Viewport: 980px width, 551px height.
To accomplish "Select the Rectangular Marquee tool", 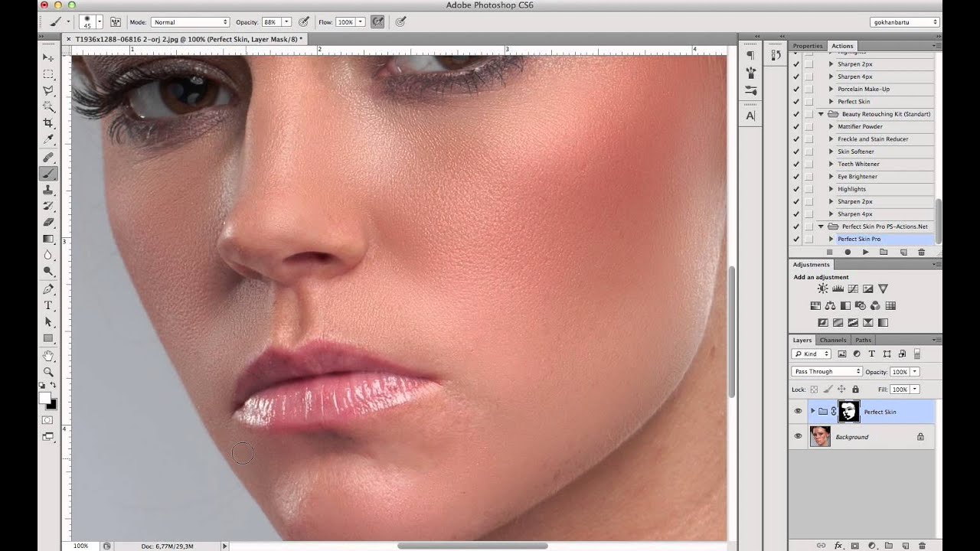I will tap(48, 74).
